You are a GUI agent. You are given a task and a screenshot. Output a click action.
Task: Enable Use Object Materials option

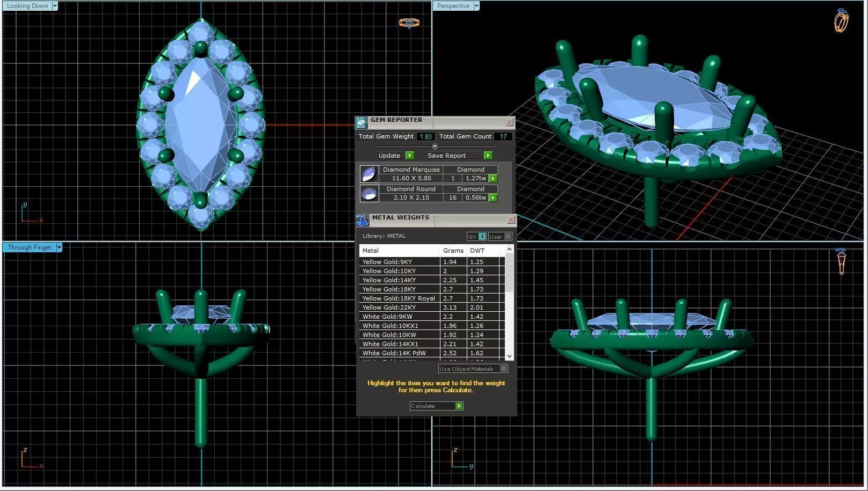pyautogui.click(x=473, y=369)
